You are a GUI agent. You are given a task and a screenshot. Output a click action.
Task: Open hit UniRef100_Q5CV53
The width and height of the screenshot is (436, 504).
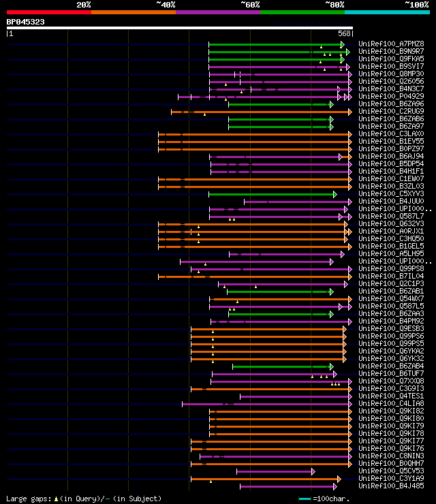coord(391,471)
